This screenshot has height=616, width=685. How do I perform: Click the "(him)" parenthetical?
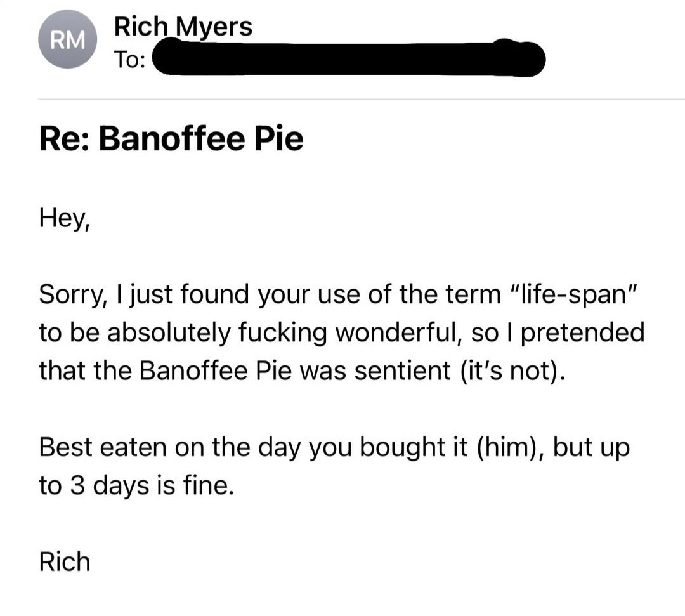[x=507, y=447]
